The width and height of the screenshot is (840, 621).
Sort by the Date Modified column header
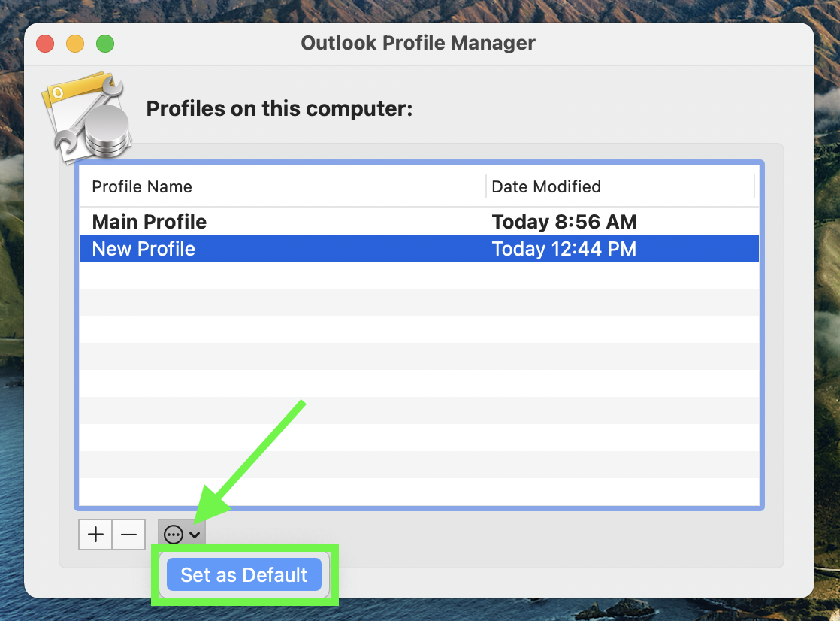tap(545, 186)
